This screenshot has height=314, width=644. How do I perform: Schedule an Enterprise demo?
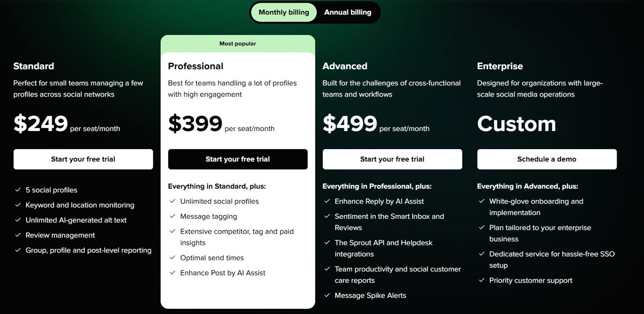[x=547, y=159]
